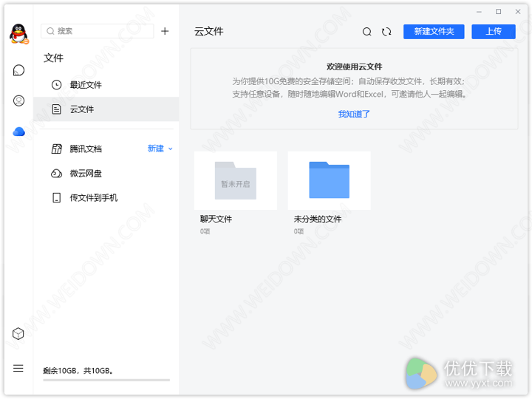Click the 聊天文件 folder name
Viewport: 532px width, 399px height.
(x=216, y=219)
